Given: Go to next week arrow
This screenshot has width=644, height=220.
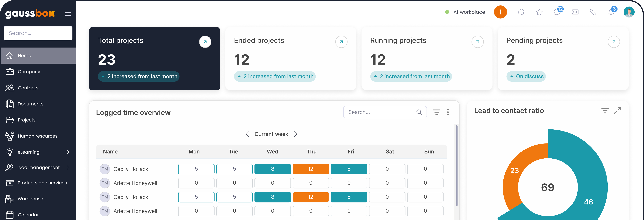Looking at the screenshot, I should (295, 134).
